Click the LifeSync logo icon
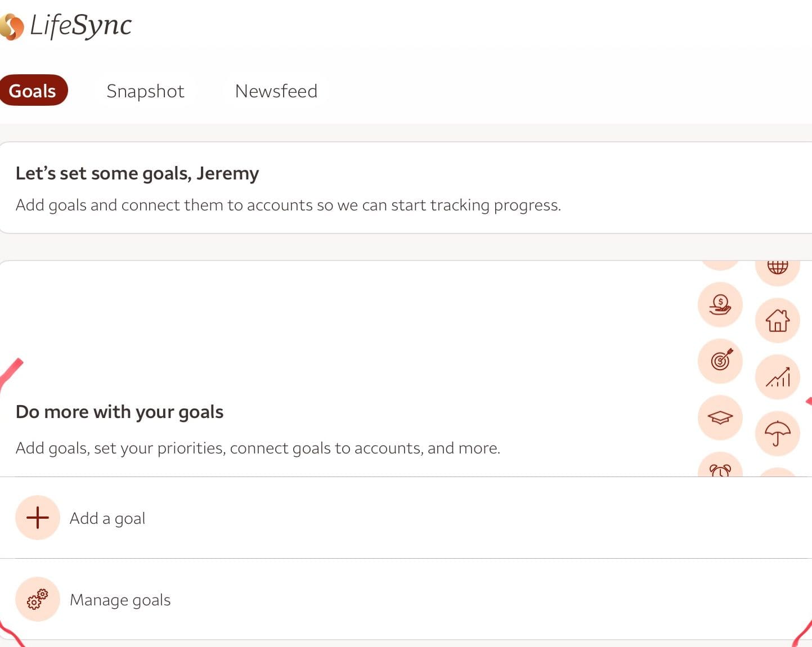This screenshot has height=647, width=812. pos(11,27)
